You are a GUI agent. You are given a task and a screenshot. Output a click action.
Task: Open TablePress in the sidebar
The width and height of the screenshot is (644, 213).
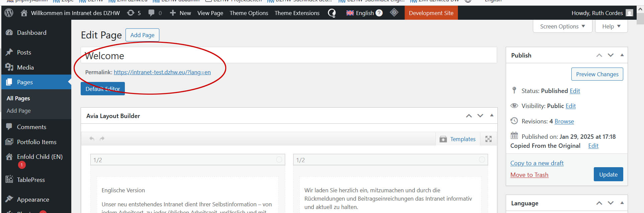tap(31, 180)
